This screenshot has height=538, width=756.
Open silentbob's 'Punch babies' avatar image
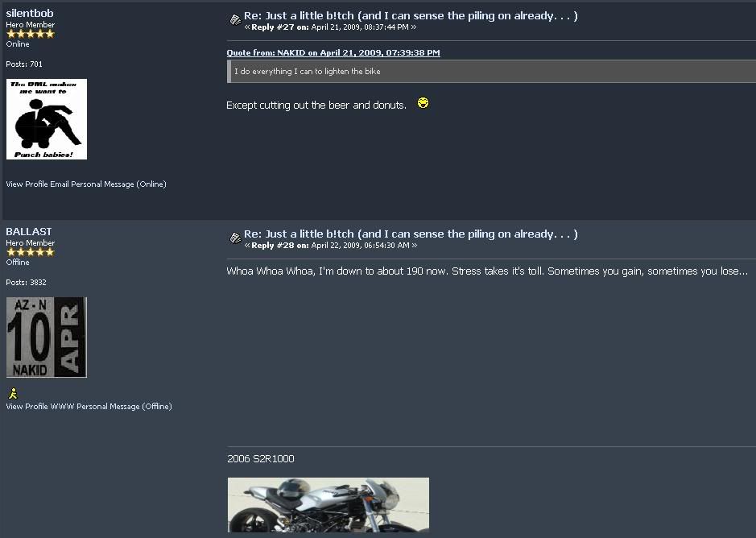[47, 119]
